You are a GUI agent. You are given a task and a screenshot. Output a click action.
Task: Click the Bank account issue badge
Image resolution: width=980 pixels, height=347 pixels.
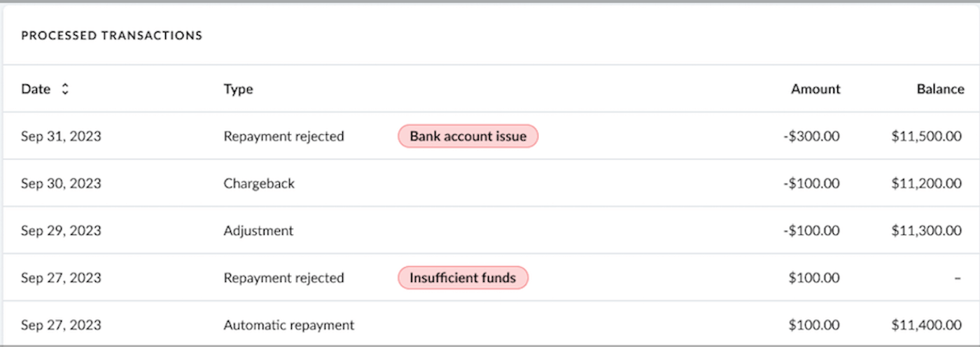coord(468,136)
